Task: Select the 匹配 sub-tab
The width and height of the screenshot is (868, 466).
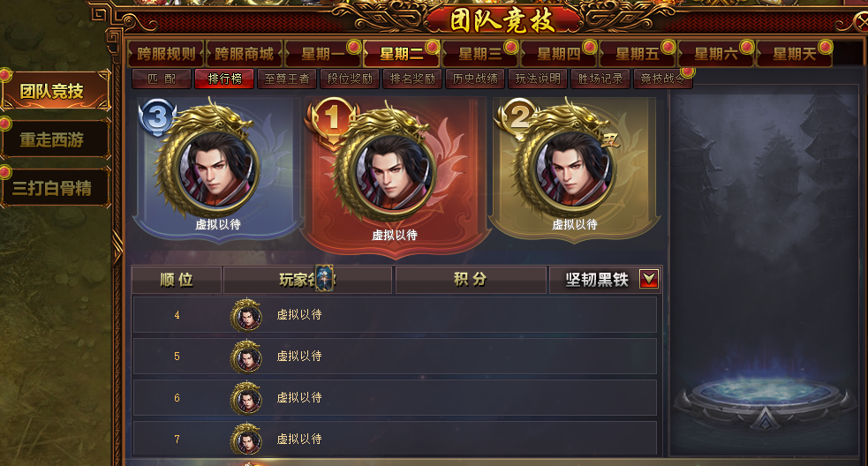Action: coord(162,79)
